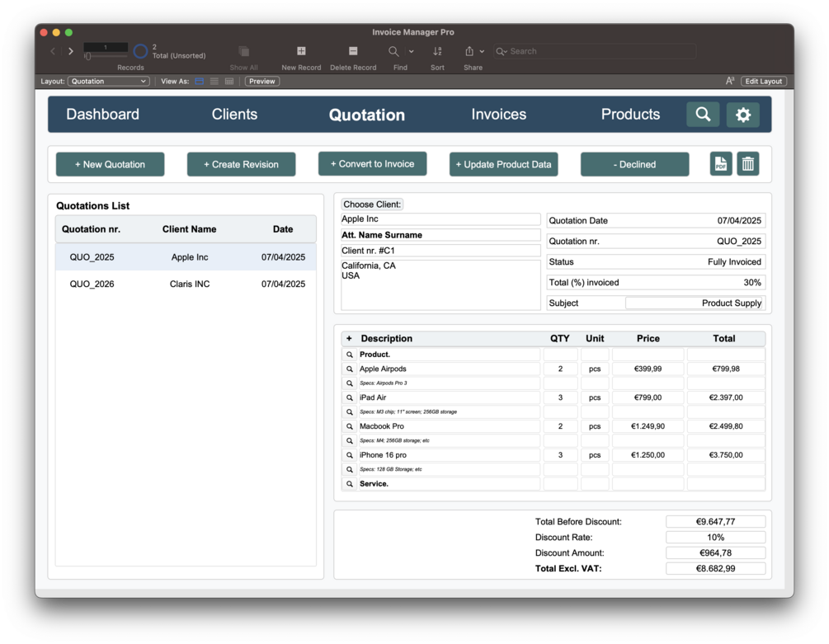The width and height of the screenshot is (829, 644).
Task: Click Att. Name Surname field
Action: [x=440, y=235]
